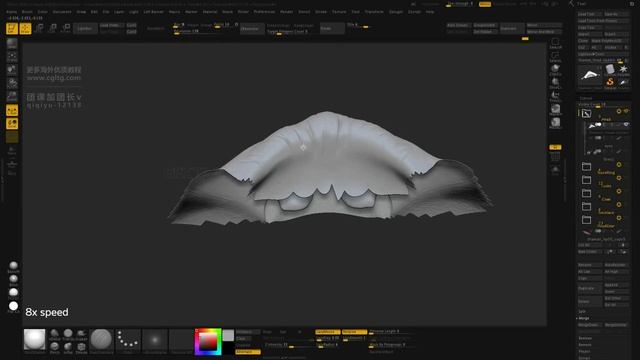Click the Load Tool button
This screenshot has height=360, width=640.
point(589,14)
